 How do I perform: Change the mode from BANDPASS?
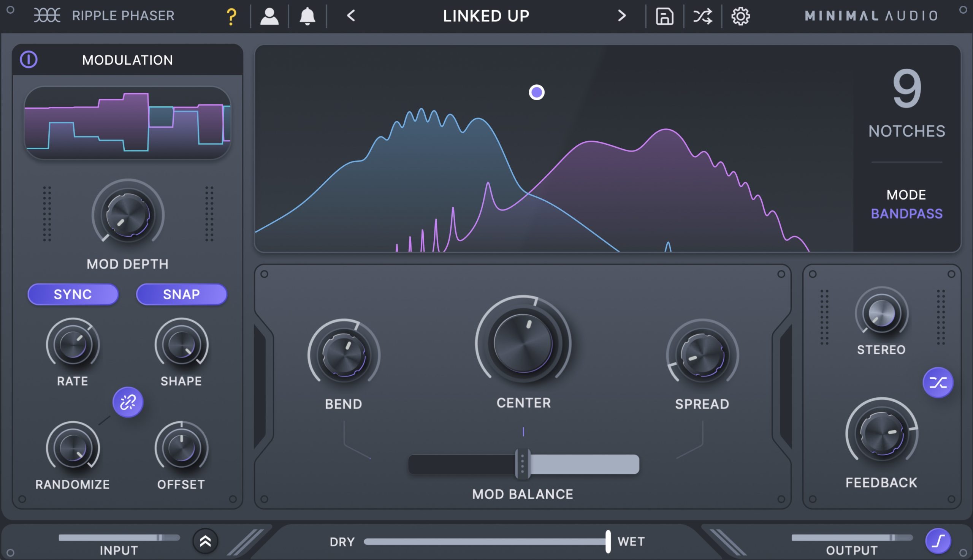906,214
